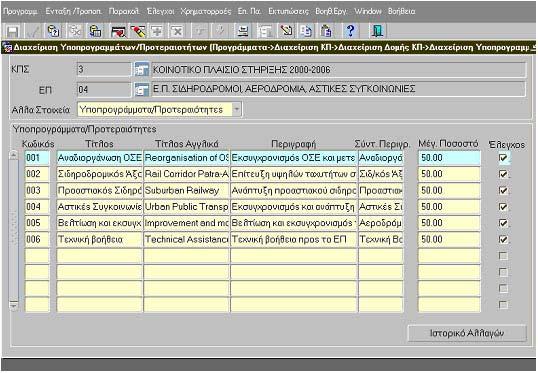Click the English title Technical Assistance
The image size is (538, 373).
[186, 240]
